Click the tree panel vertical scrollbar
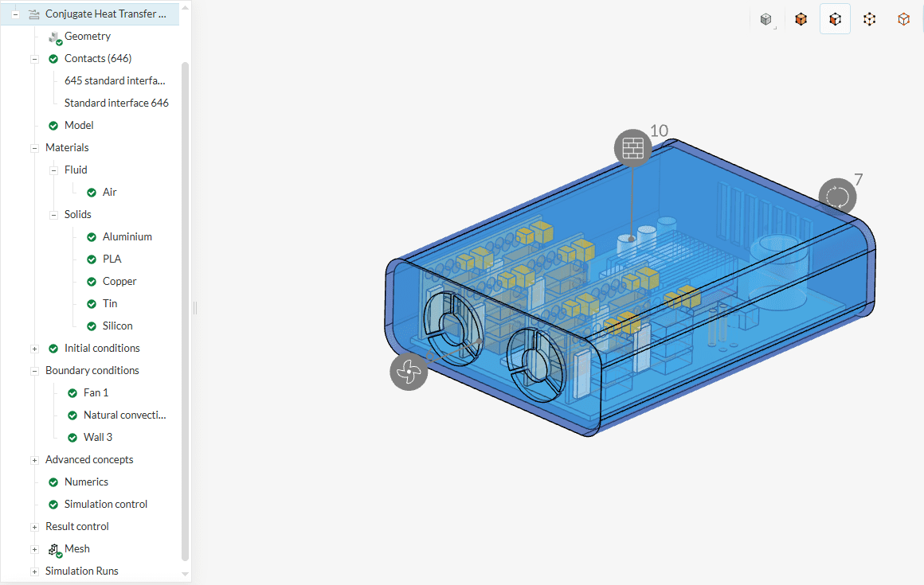 point(186,310)
